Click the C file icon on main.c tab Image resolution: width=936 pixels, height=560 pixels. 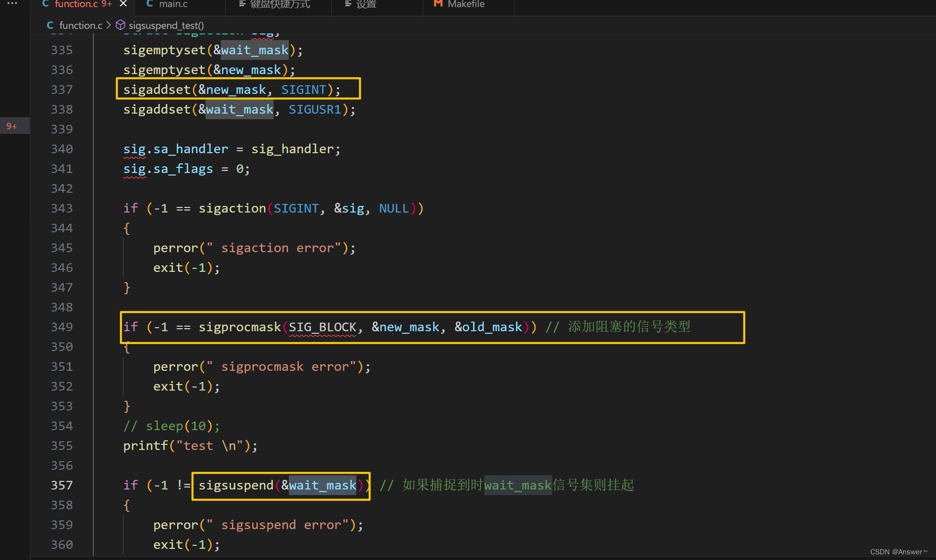click(150, 4)
